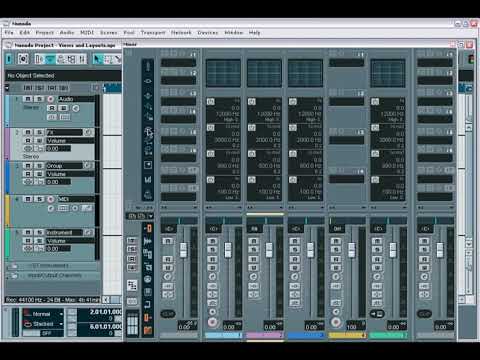Click the meter icon in mixer's upper common panel
This screenshot has width=480, height=360.
point(148,180)
